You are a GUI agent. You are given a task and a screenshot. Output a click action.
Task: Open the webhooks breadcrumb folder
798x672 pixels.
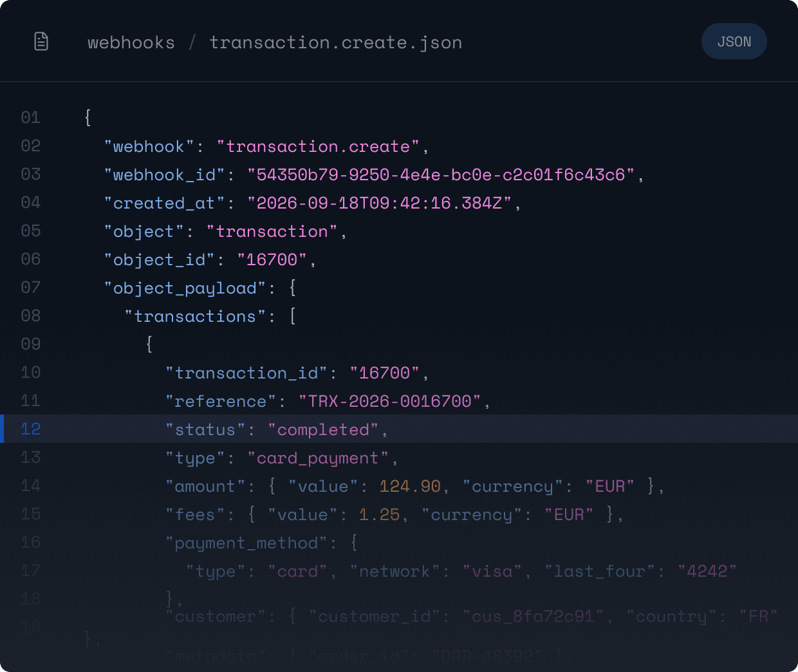131,42
